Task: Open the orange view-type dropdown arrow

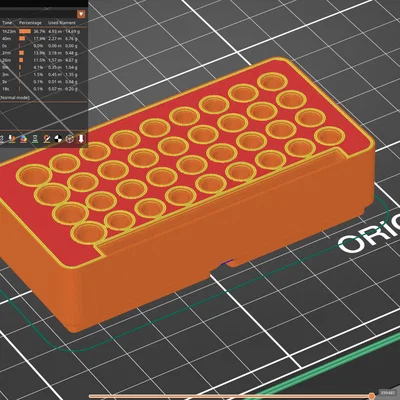Action: (x=81, y=14)
